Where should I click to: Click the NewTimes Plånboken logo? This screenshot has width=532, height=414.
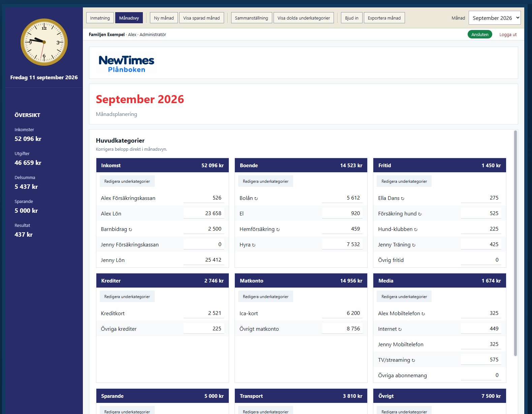point(126,64)
